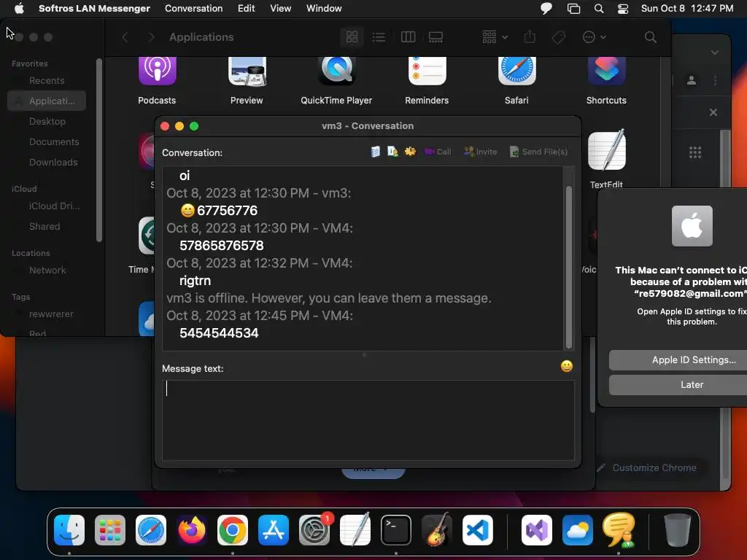
Task: Open the Conversation menu
Action: click(193, 8)
